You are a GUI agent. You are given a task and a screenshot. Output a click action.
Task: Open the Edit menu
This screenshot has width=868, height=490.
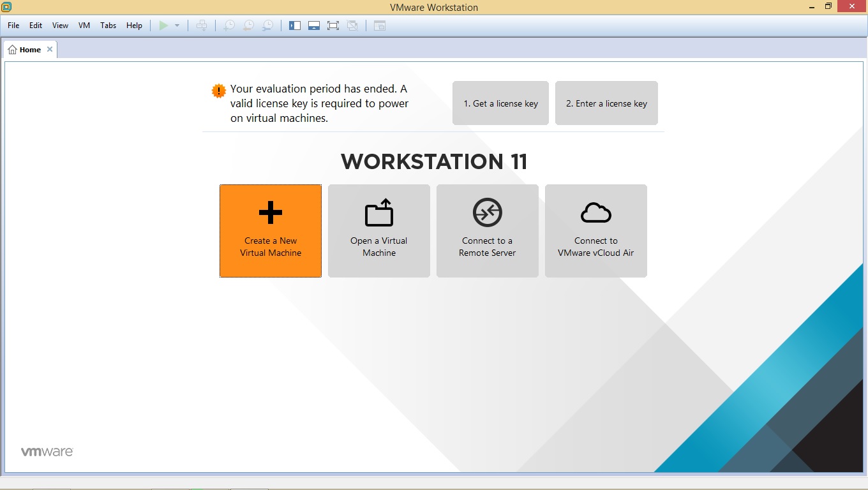[36, 26]
